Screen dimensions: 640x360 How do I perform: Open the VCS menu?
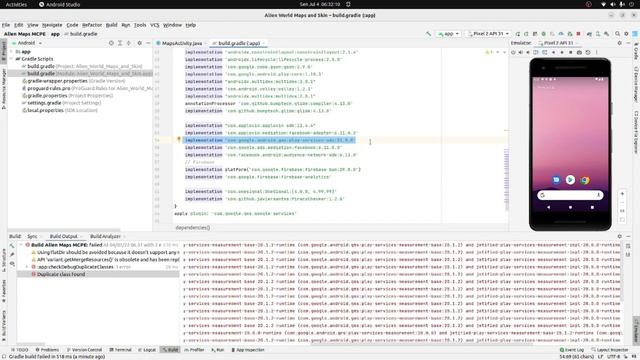(x=155, y=25)
